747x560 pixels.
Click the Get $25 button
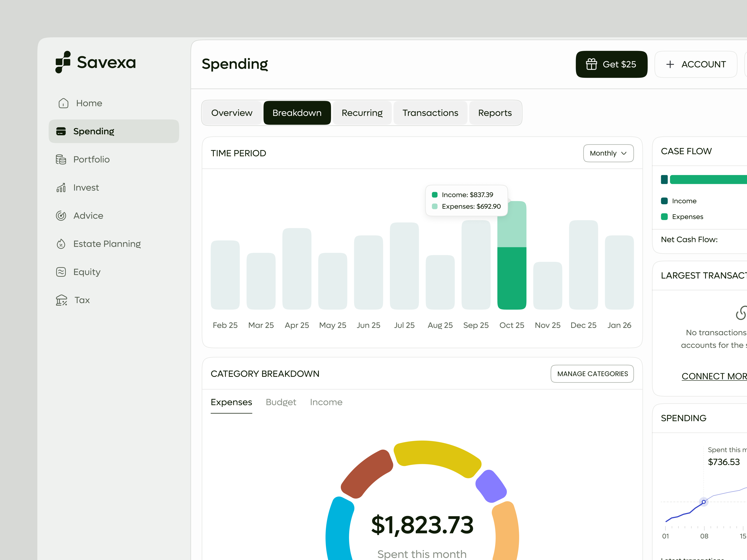[x=612, y=64]
